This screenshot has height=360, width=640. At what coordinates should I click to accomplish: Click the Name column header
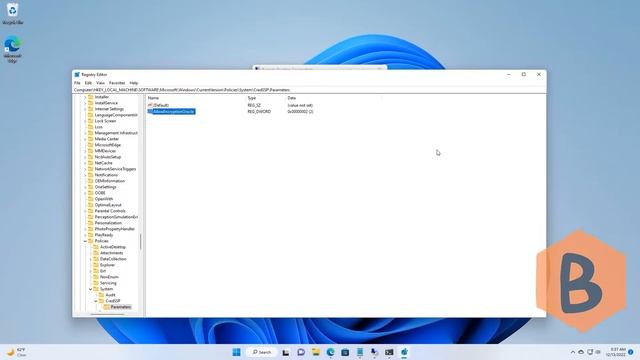(x=153, y=98)
